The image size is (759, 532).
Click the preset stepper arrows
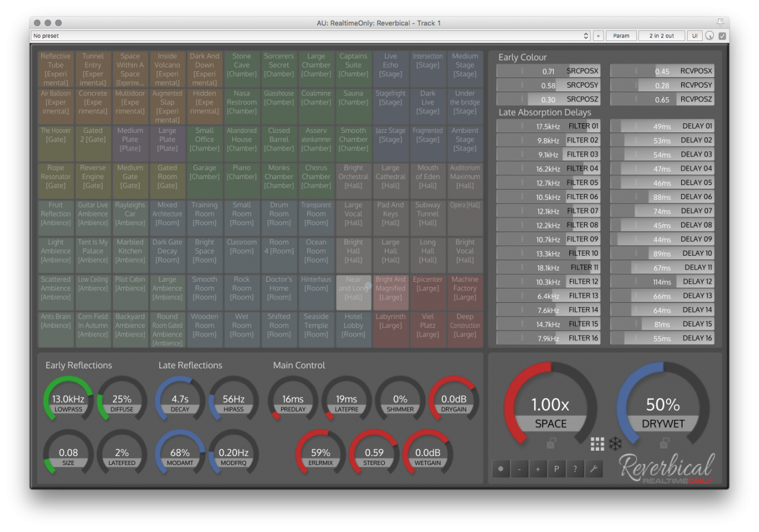[x=586, y=36]
